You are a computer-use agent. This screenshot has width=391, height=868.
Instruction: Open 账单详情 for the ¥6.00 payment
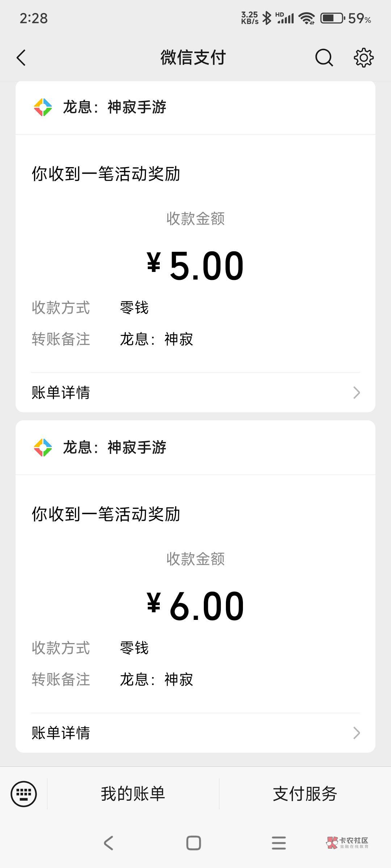[x=61, y=733]
